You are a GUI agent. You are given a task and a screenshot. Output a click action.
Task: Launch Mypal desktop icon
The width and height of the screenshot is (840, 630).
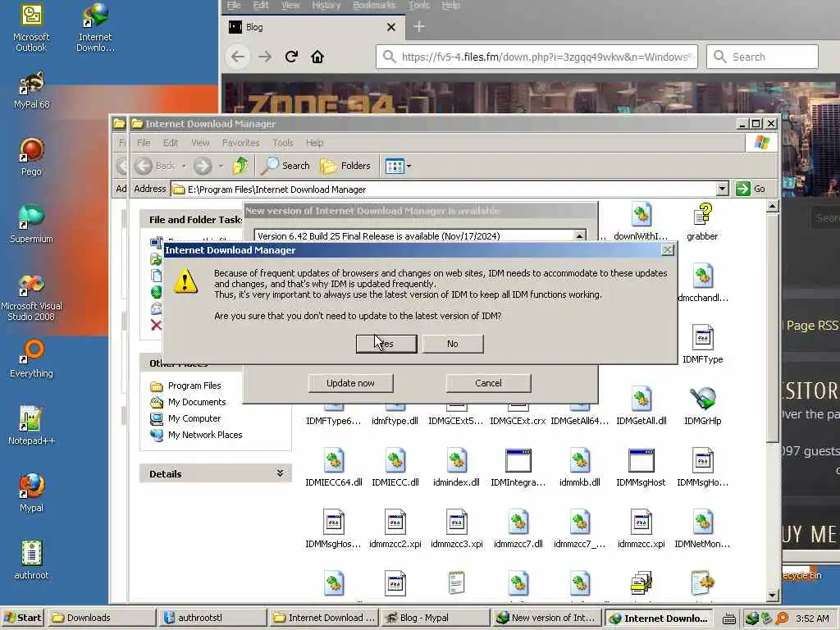coord(32,493)
